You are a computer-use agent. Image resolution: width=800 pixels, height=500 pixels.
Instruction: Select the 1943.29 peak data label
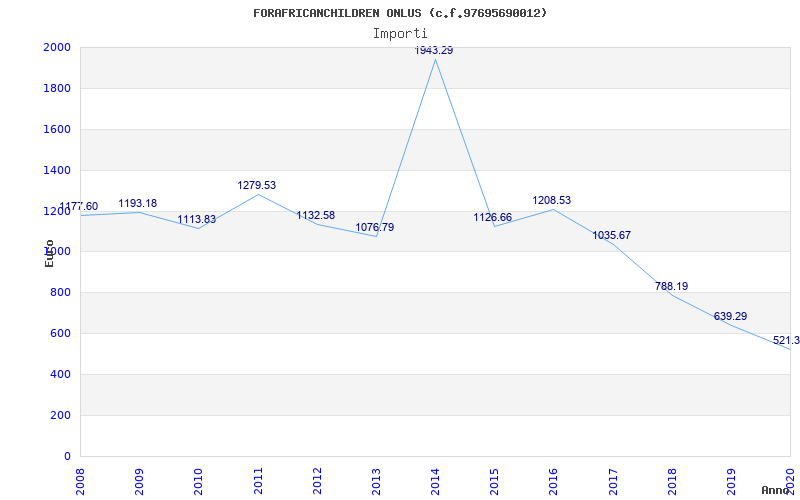pyautogui.click(x=434, y=51)
